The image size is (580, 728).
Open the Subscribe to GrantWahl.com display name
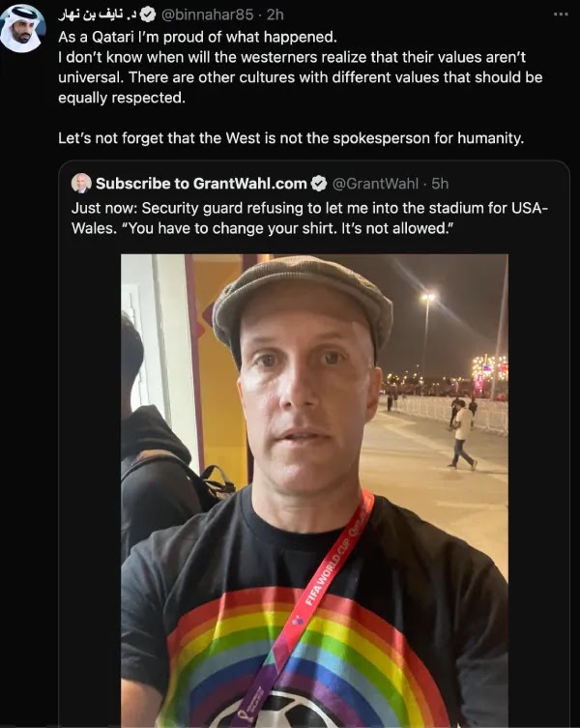tap(201, 184)
